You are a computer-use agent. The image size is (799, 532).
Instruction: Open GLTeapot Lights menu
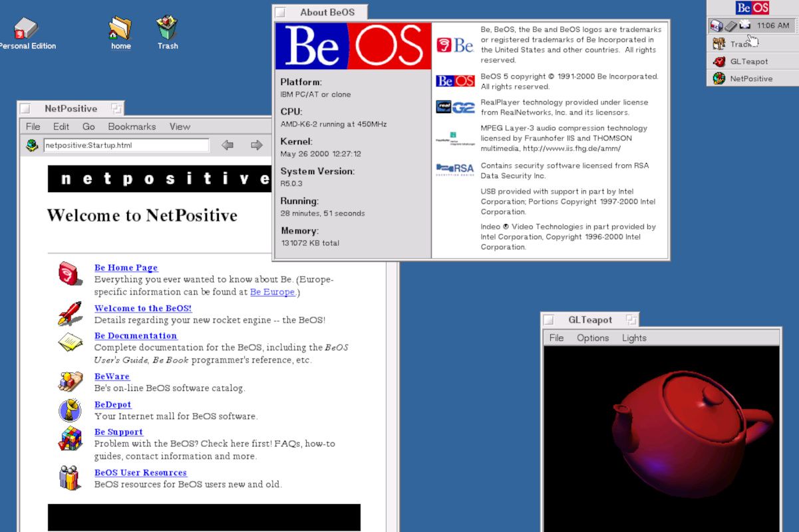pyautogui.click(x=634, y=338)
